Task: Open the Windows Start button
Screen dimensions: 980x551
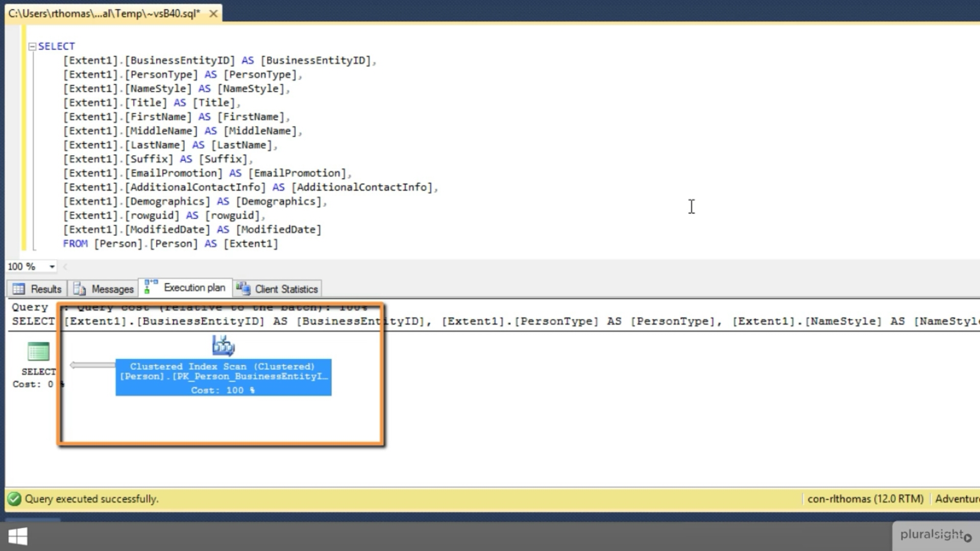Action: tap(18, 536)
